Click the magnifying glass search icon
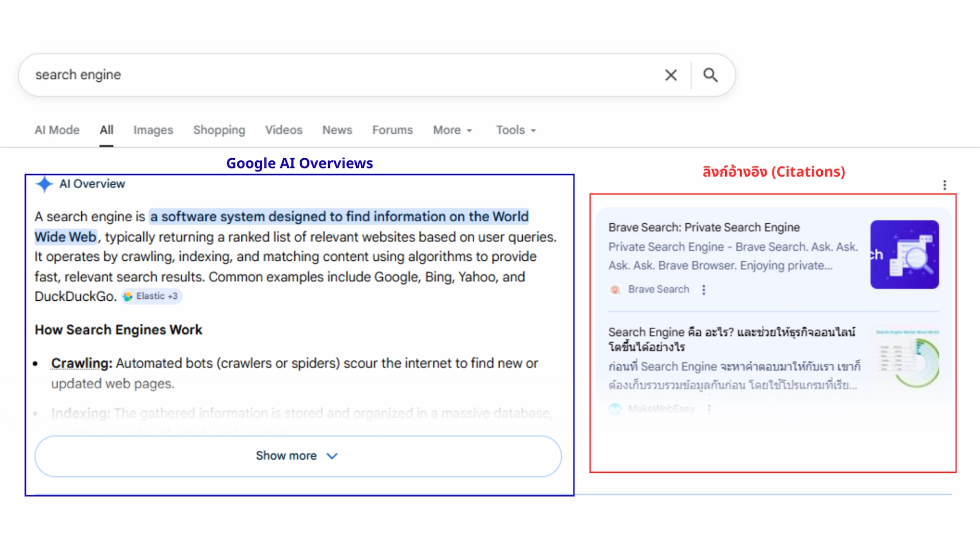 (x=710, y=76)
